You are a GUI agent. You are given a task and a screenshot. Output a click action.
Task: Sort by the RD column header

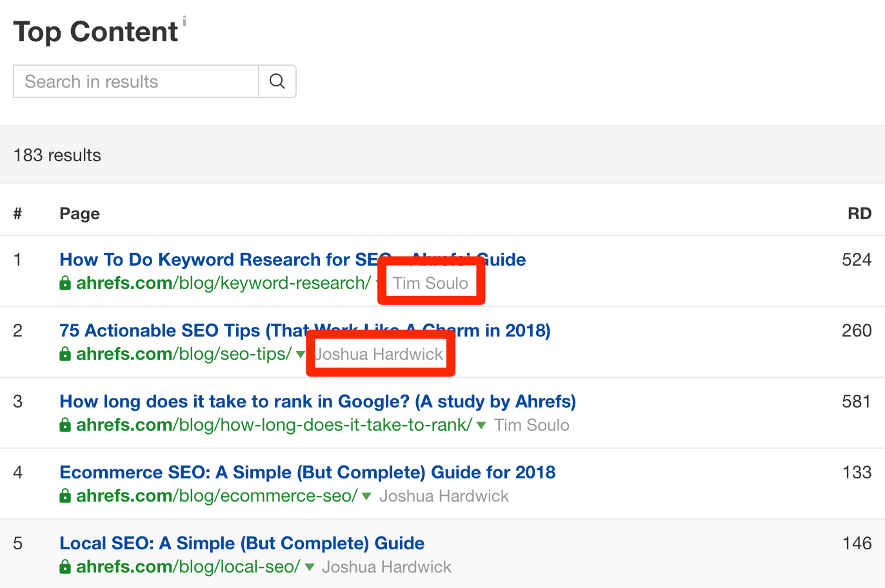[x=859, y=213]
